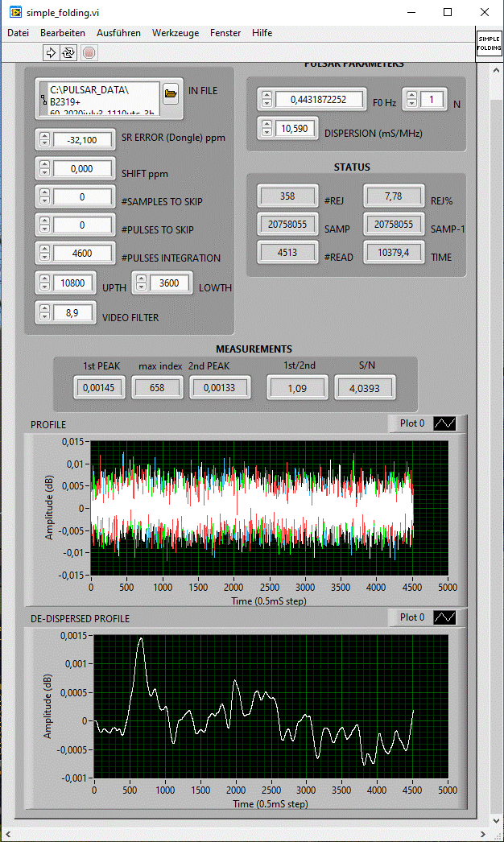The height and width of the screenshot is (842, 504).
Task: Click PROFILE Plot 0 legend waveform icon
Action: (445, 423)
